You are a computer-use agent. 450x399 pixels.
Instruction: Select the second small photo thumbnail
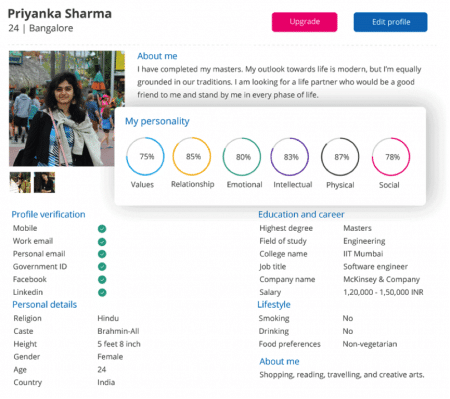tap(44, 182)
